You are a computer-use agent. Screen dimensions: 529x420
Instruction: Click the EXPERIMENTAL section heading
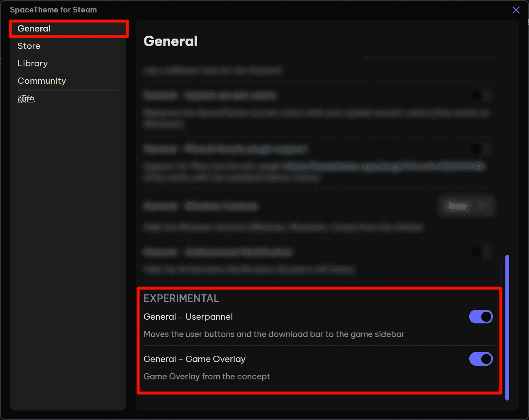point(181,299)
